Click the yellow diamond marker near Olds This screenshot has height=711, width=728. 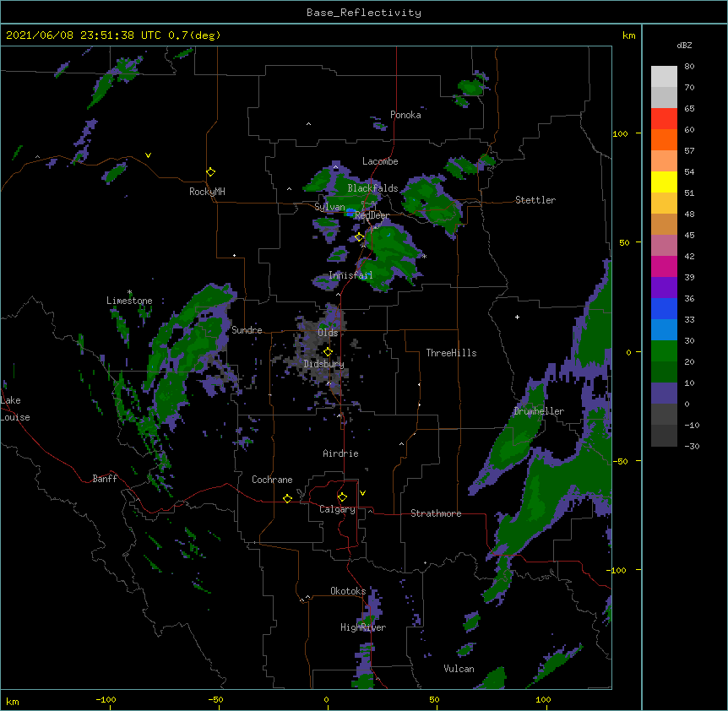(328, 352)
